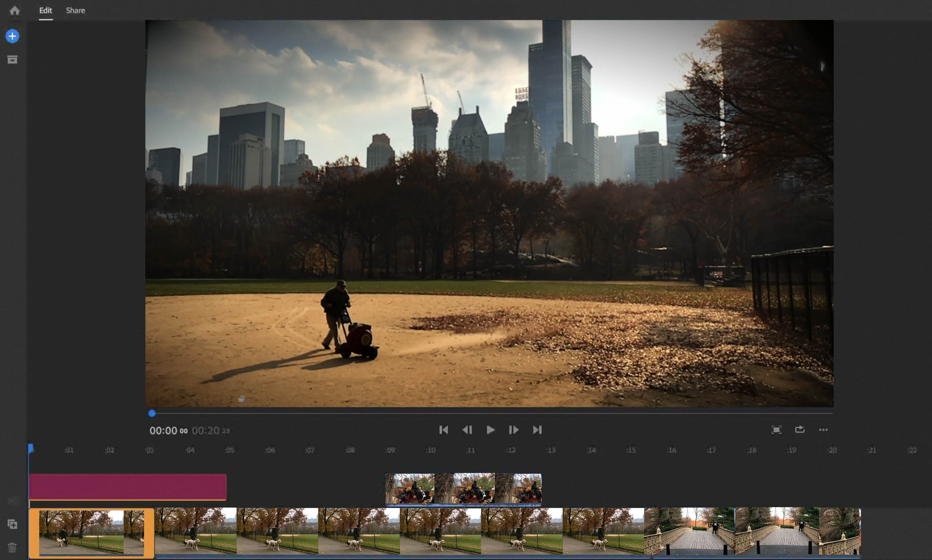
Task: Click the blue scrubber handle under preview
Action: (x=152, y=413)
